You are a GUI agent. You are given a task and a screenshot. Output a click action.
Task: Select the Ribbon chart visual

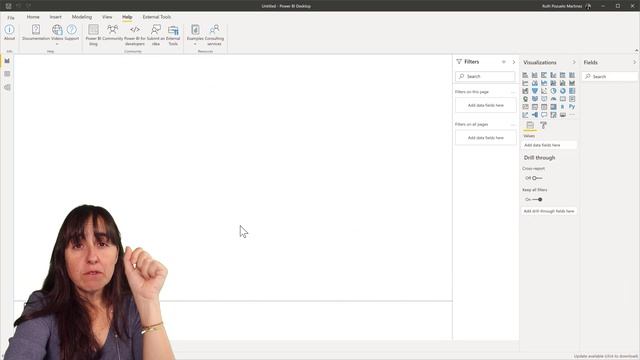point(572,83)
